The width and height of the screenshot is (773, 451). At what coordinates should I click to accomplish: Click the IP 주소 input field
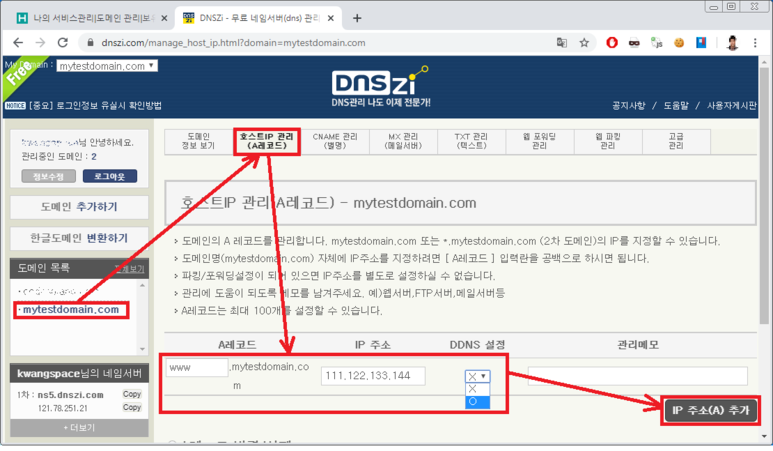pos(373,376)
